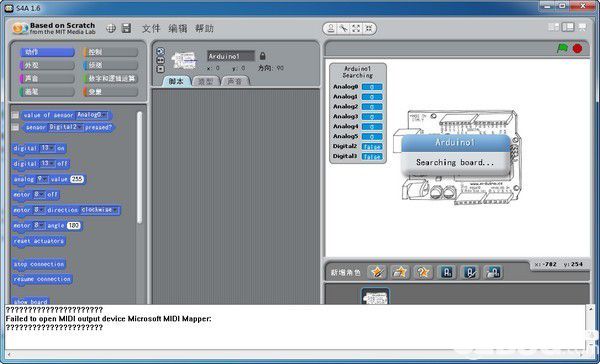This screenshot has width=600, height=364.
Task: Click the sprite lock icon
Action: click(x=262, y=56)
